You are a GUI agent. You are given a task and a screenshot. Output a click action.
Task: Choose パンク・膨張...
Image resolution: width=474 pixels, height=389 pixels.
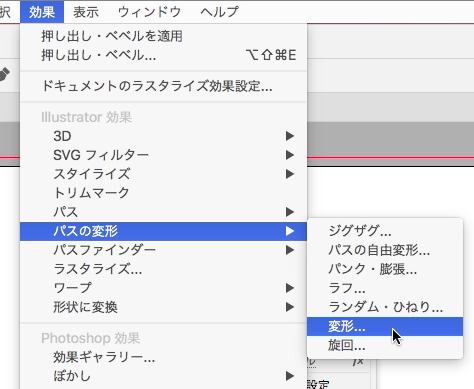coord(385,269)
